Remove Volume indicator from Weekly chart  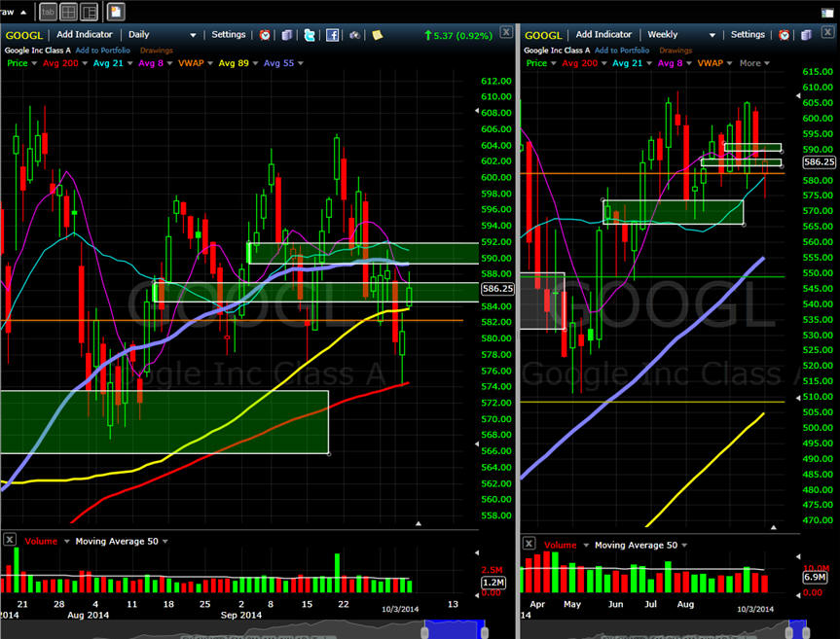tap(529, 544)
